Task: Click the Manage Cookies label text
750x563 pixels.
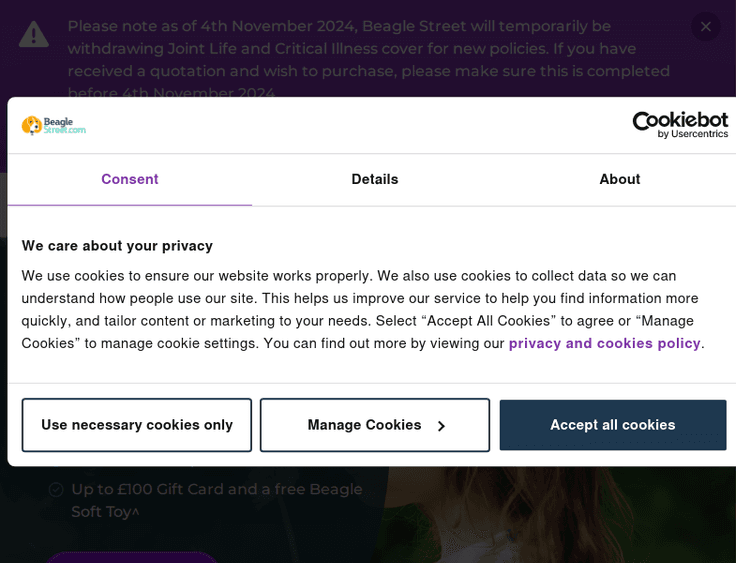Action: pos(364,425)
